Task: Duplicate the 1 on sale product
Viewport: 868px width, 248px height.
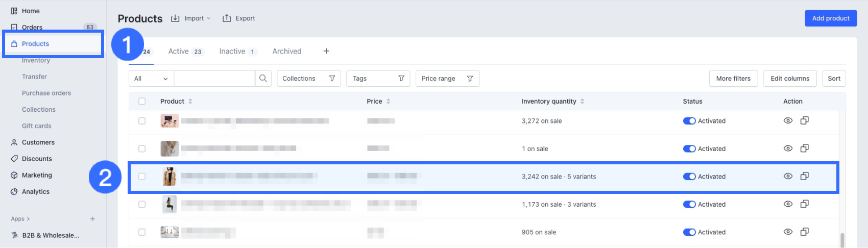Action: 804,148
